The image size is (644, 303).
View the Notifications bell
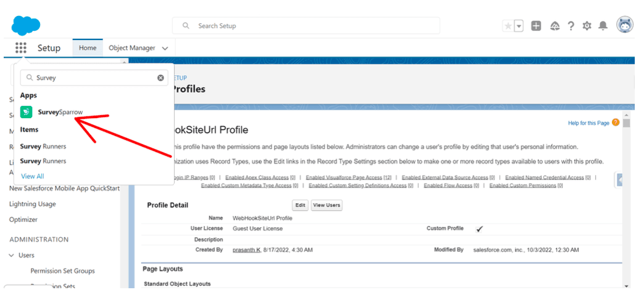coord(603,26)
